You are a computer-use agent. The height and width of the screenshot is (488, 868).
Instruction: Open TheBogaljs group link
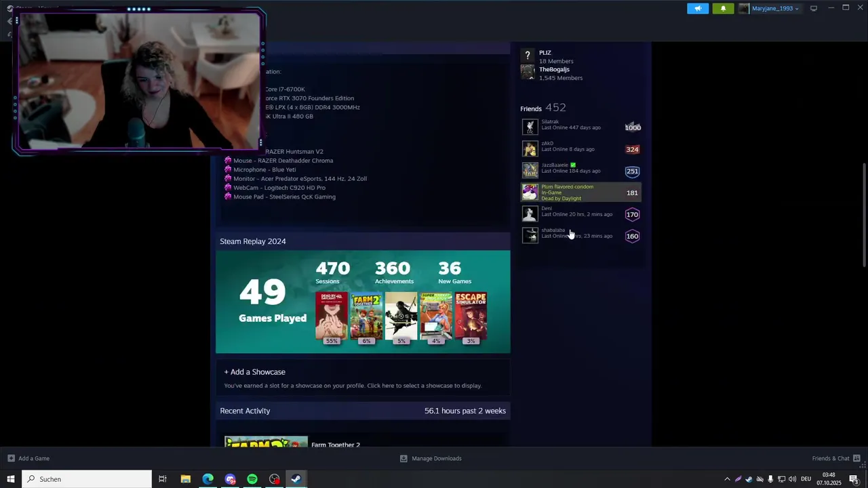[554, 69]
